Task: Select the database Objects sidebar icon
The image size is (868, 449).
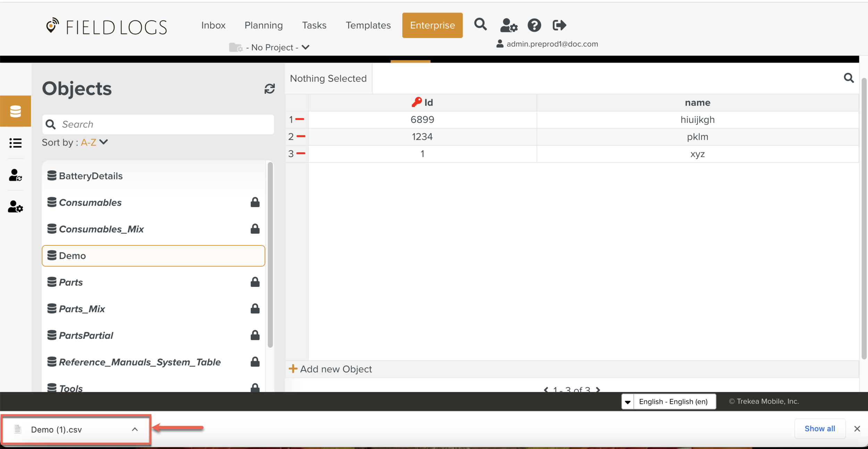Action: pos(15,111)
